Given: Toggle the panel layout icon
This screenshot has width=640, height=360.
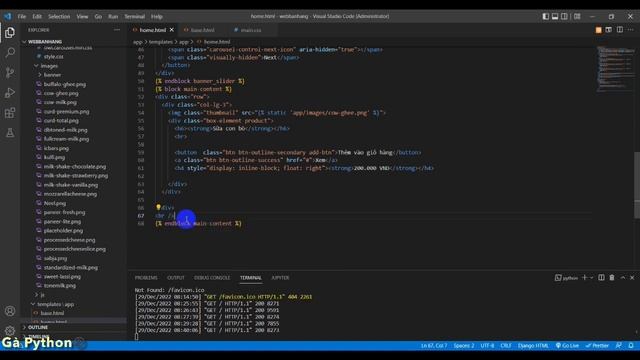Looking at the screenshot, I should pyautogui.click(x=555, y=16).
